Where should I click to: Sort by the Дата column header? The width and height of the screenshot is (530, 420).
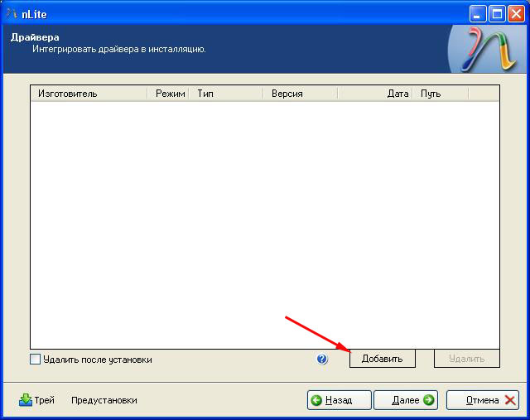coord(375,94)
